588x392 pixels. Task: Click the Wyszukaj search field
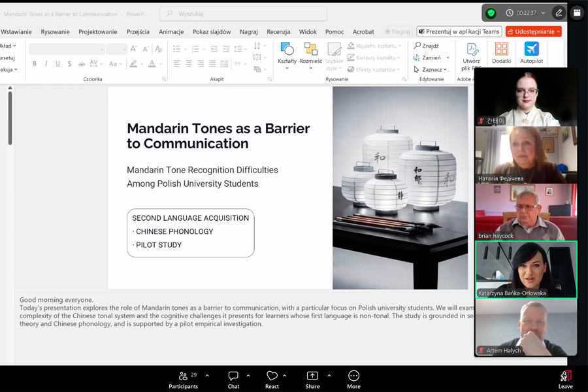pyautogui.click(x=243, y=14)
